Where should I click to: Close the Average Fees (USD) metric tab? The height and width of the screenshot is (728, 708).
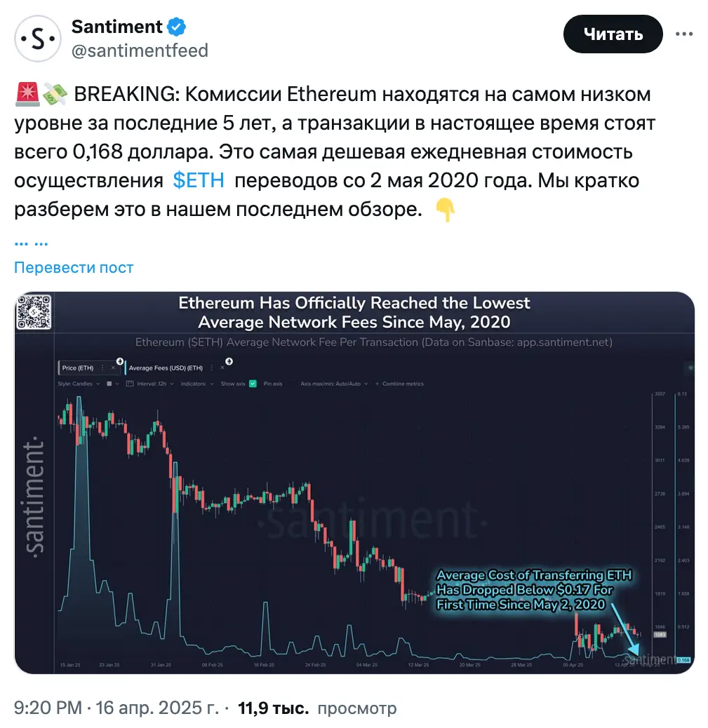pyautogui.click(x=222, y=368)
